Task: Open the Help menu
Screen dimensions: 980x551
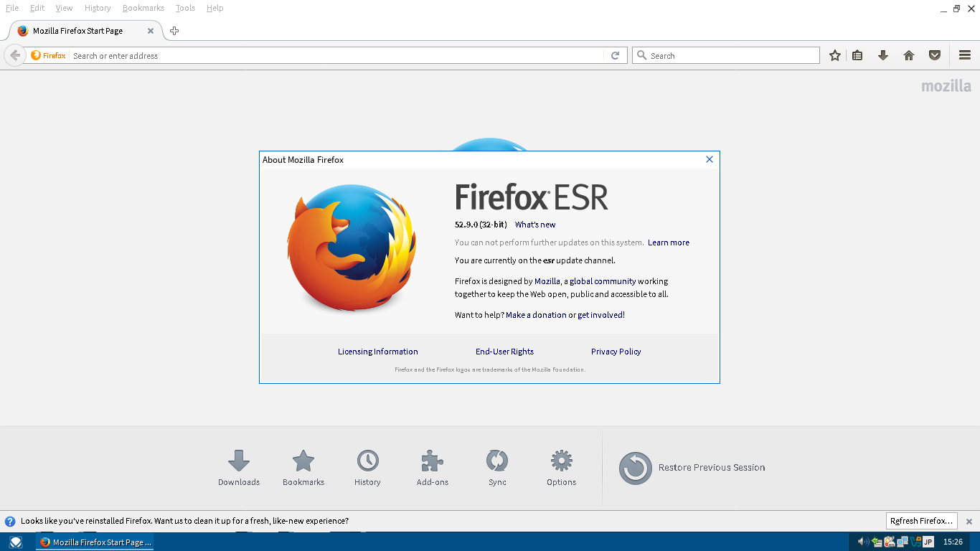Action: (215, 8)
